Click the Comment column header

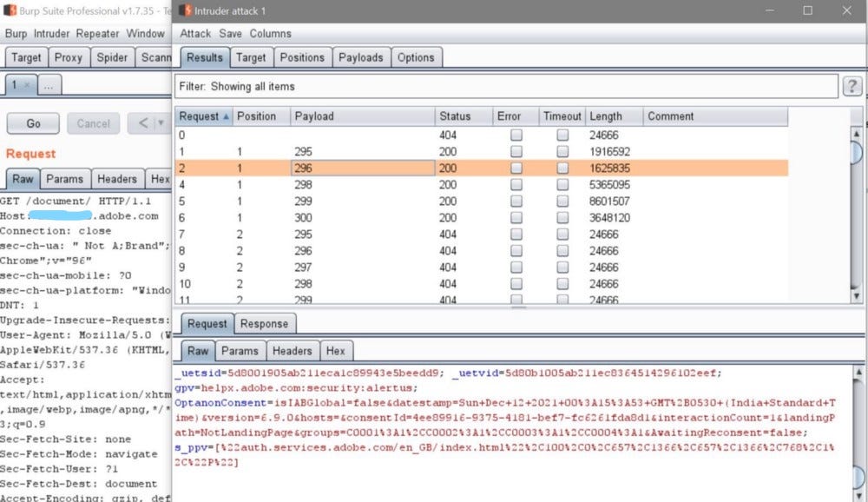716,116
